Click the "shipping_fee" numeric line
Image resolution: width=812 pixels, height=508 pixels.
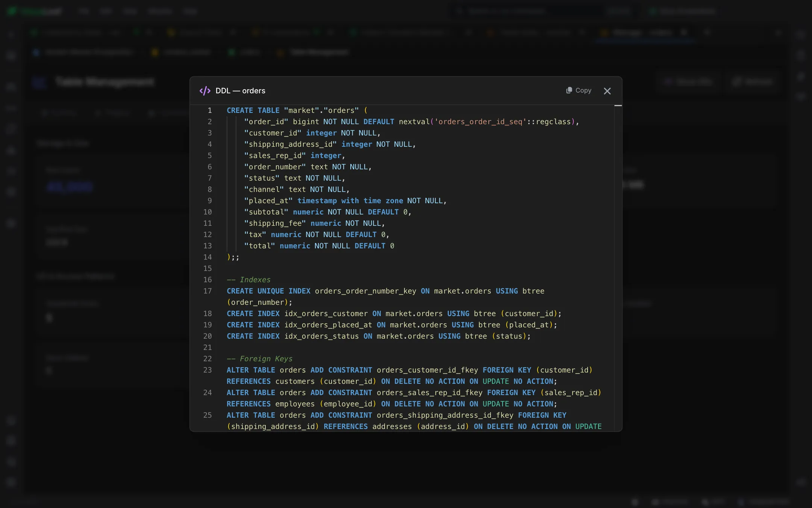(x=314, y=223)
